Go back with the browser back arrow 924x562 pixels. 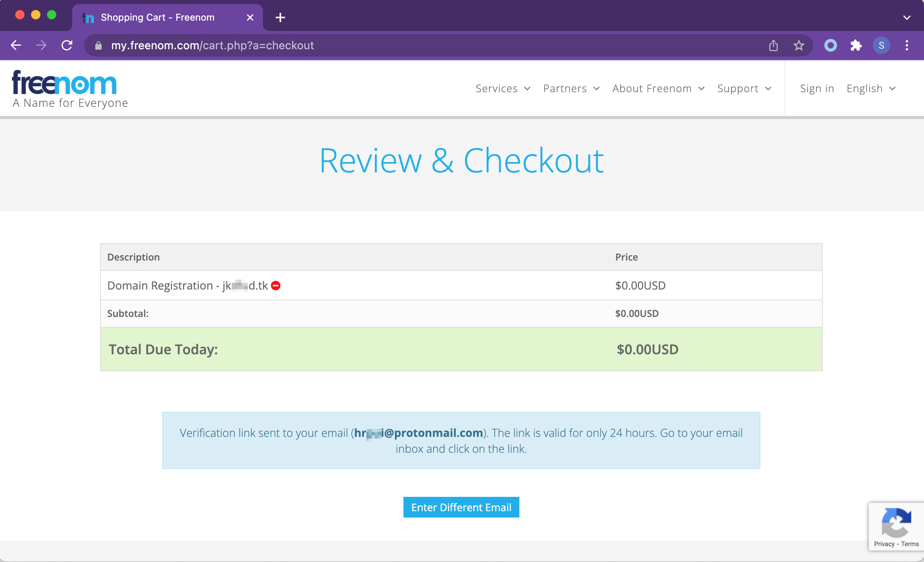point(16,45)
